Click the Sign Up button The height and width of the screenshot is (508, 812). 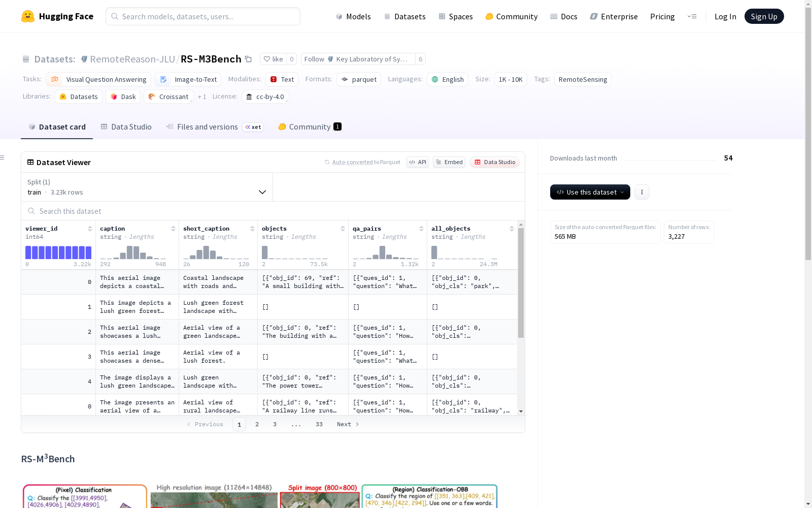(x=764, y=16)
